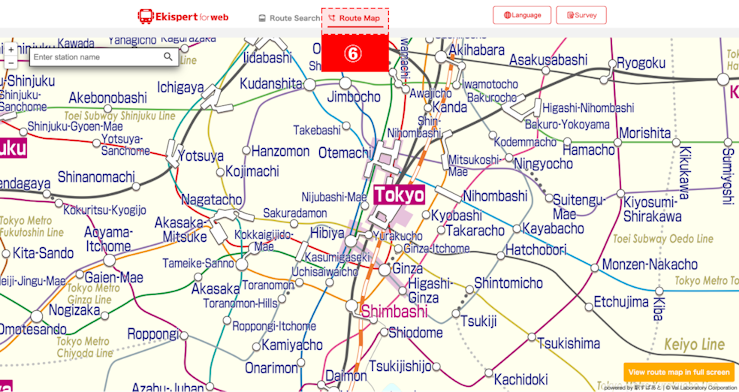The height and width of the screenshot is (392, 739).
Task: Select the Kudanshita station circle
Action: click(x=310, y=85)
